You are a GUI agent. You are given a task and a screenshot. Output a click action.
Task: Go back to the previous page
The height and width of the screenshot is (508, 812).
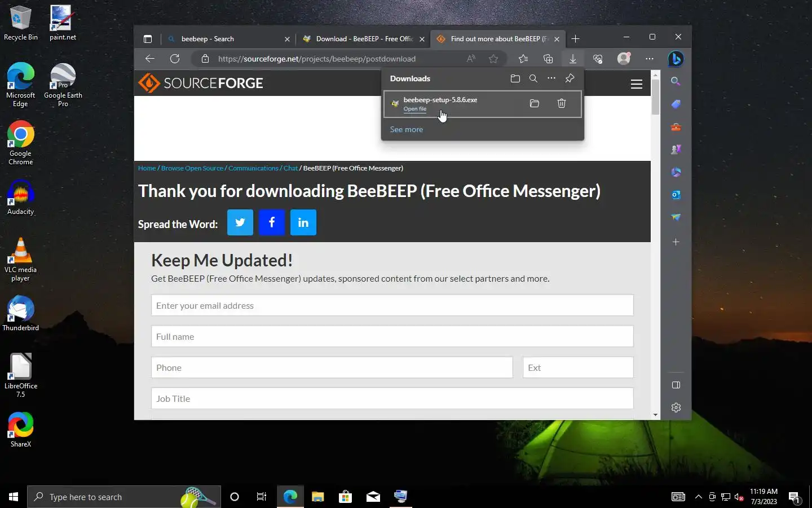pos(149,59)
